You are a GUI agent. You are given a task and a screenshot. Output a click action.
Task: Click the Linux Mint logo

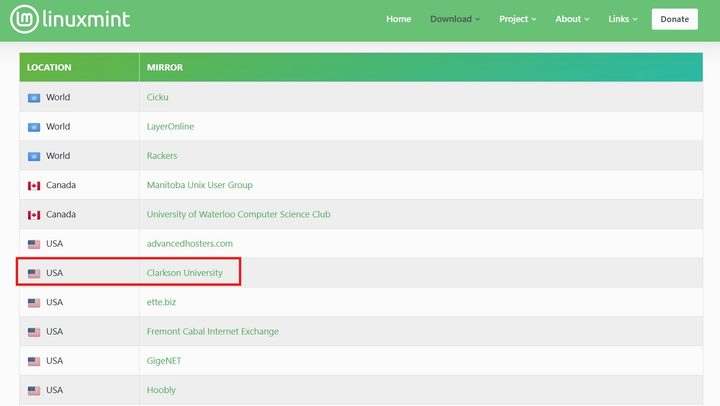pyautogui.click(x=70, y=19)
